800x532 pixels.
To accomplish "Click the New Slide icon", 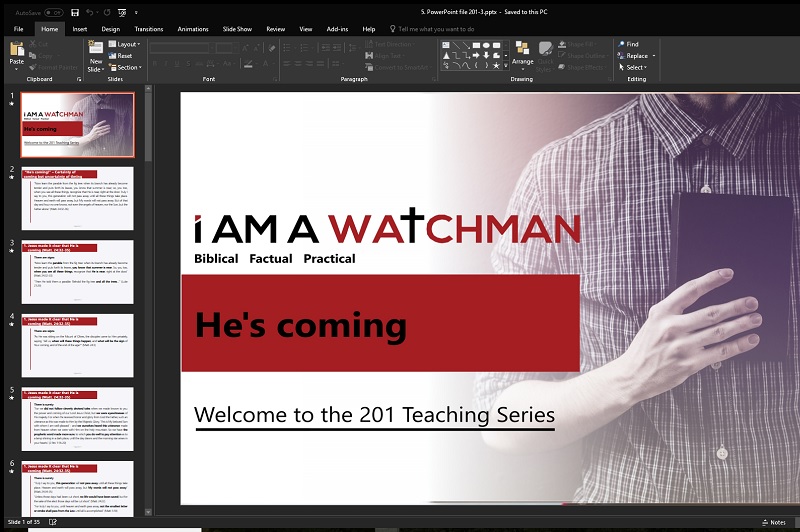I will point(96,48).
